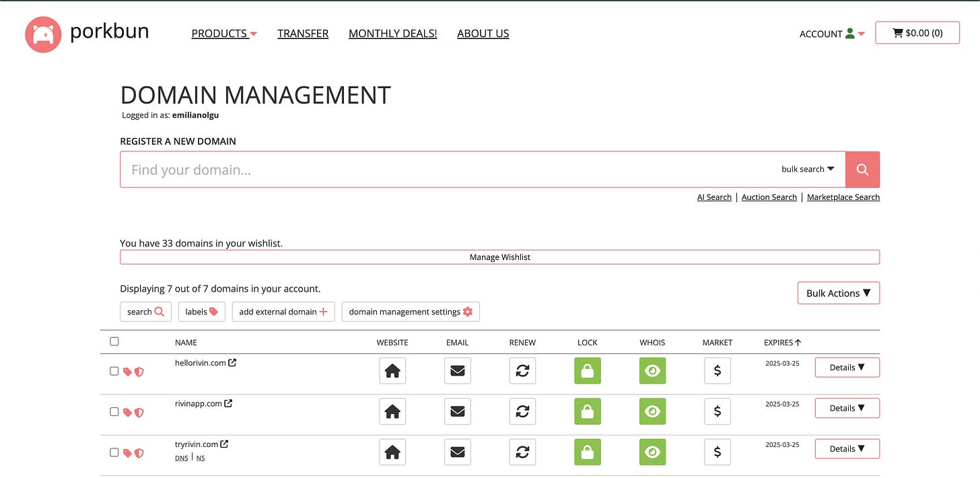Screen dimensions: 980x478
Task: Click label tag icon in rivinapp.com row
Action: 127,412
